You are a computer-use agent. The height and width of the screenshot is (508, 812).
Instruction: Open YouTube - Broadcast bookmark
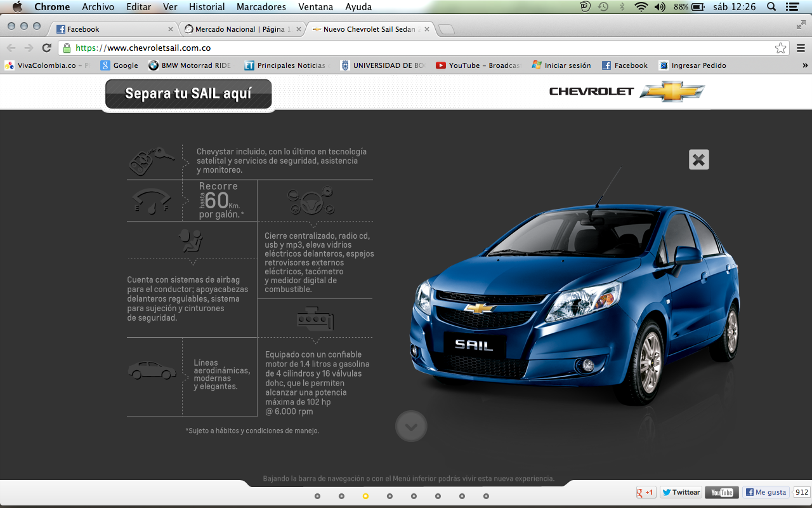click(478, 65)
